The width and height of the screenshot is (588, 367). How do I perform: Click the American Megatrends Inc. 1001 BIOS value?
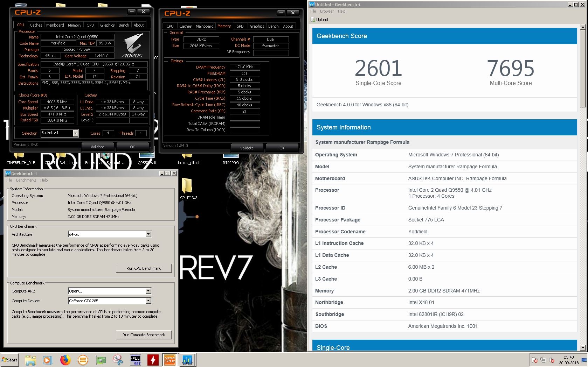[x=443, y=326]
